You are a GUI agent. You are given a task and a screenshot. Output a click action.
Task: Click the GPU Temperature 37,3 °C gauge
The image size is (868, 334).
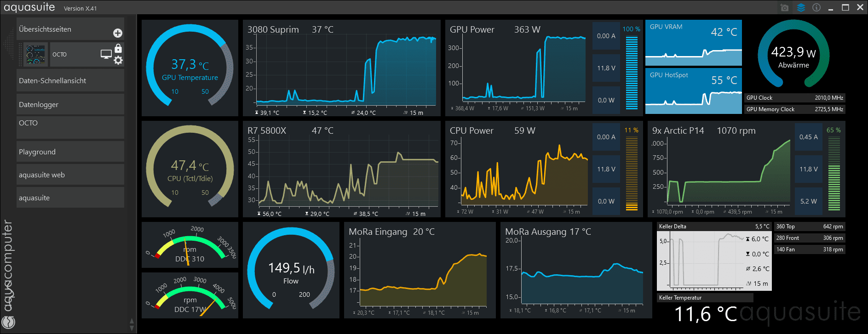click(190, 68)
